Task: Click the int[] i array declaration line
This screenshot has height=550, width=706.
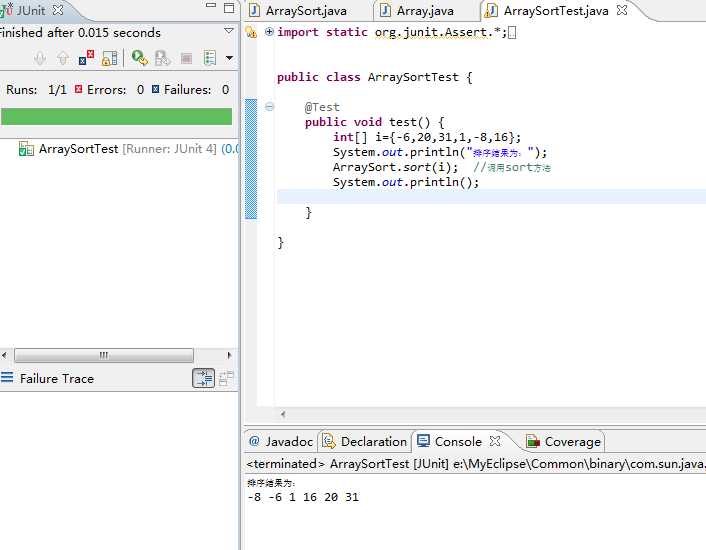Action: [x=427, y=137]
